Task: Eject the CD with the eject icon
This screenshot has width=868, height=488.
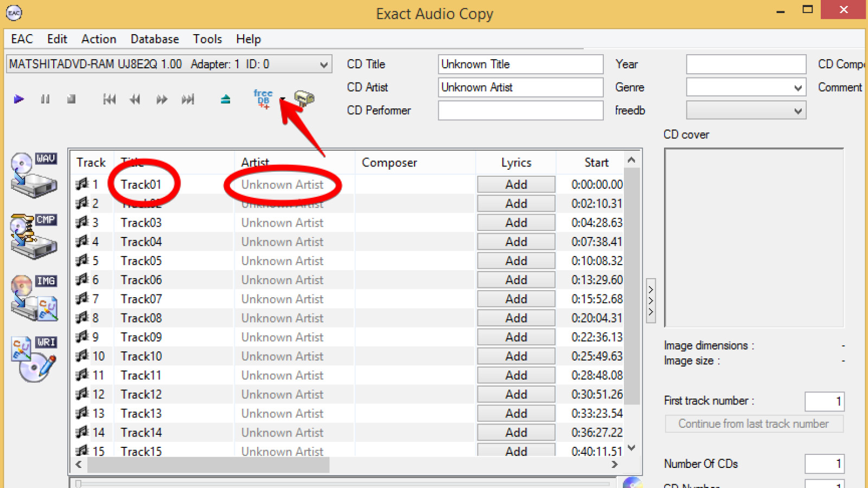Action: pos(226,99)
